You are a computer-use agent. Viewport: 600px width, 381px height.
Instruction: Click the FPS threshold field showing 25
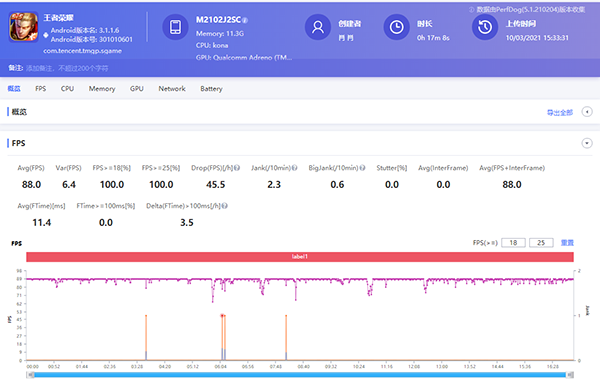(541, 243)
